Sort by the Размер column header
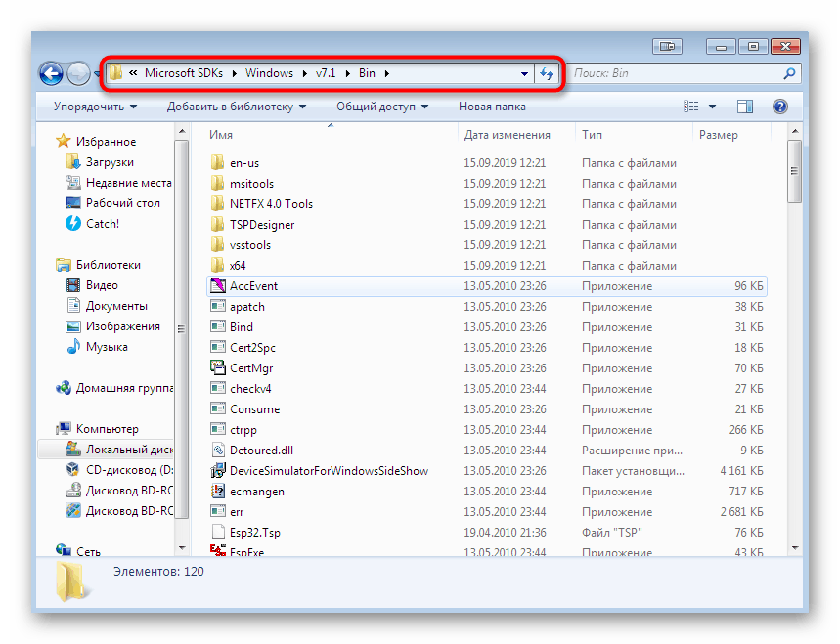The width and height of the screenshot is (840, 644). pos(719,135)
